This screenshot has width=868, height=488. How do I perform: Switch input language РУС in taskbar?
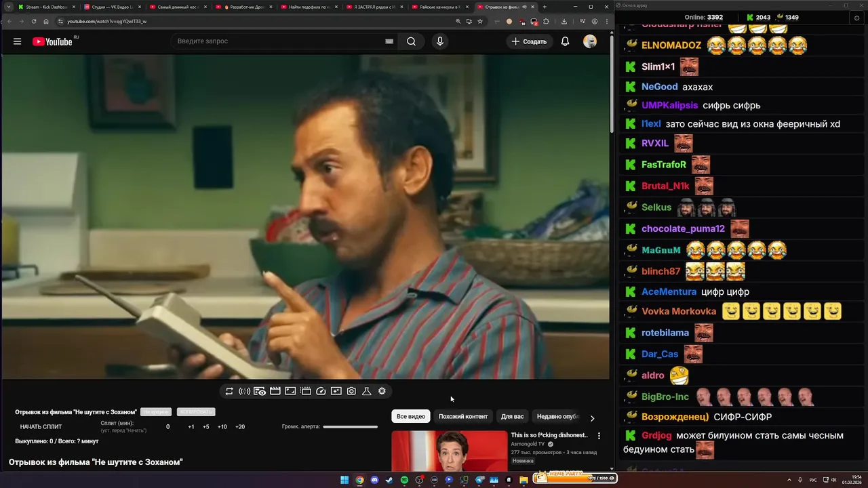pyautogui.click(x=813, y=480)
